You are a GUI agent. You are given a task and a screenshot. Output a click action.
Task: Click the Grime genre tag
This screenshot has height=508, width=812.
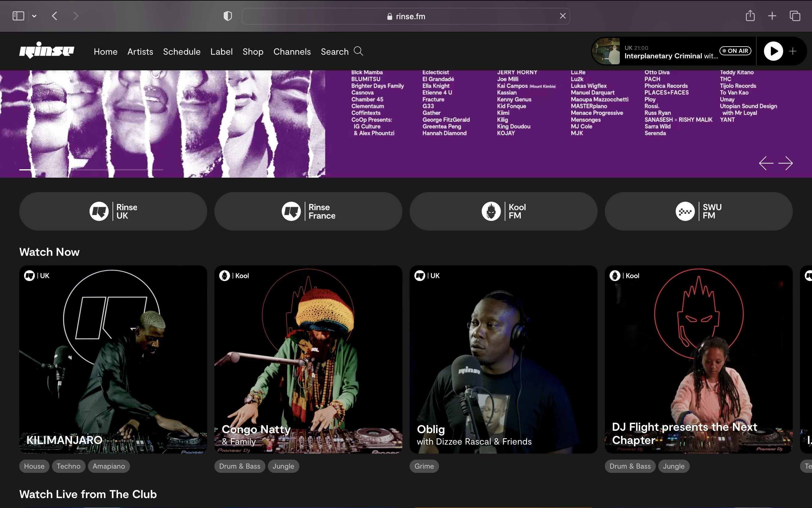click(424, 466)
